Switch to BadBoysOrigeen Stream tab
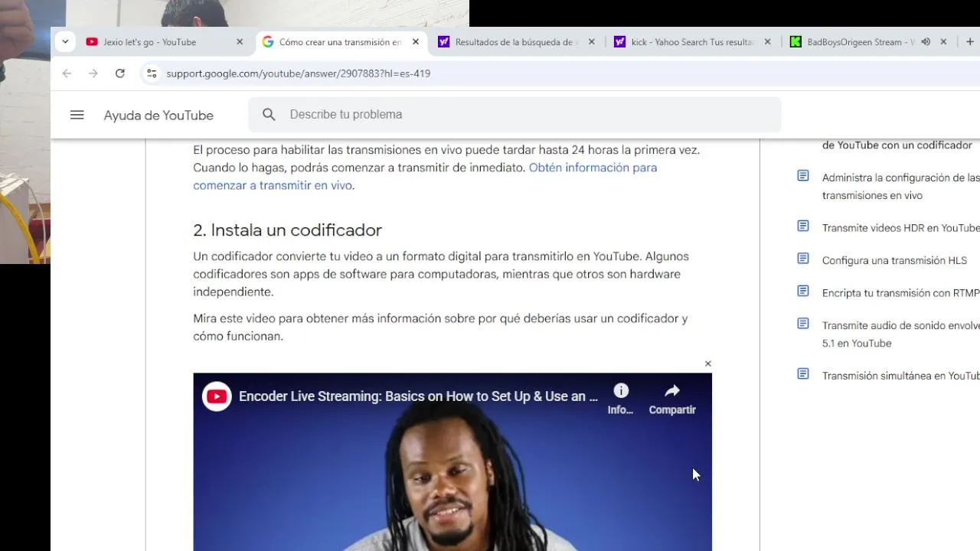 click(861, 42)
